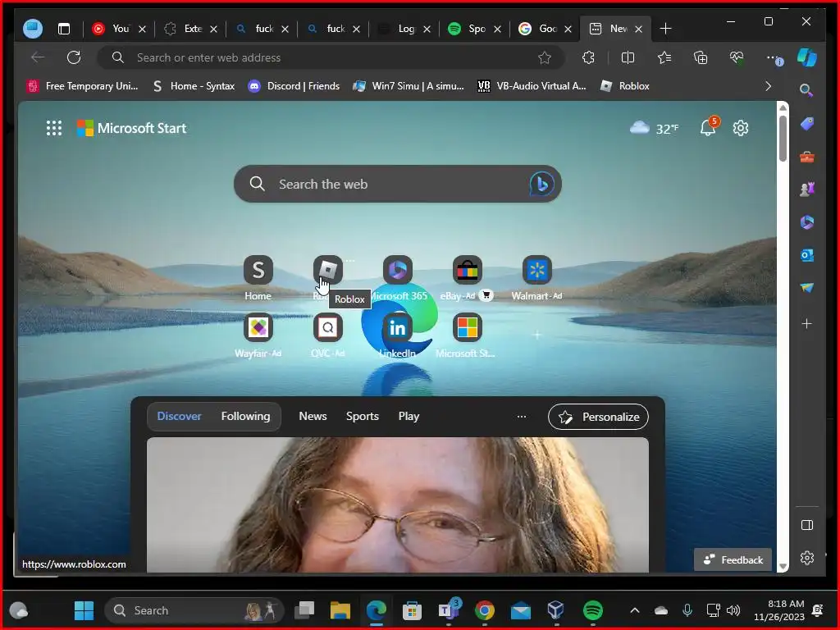Open the Windows Start button

tap(84, 610)
